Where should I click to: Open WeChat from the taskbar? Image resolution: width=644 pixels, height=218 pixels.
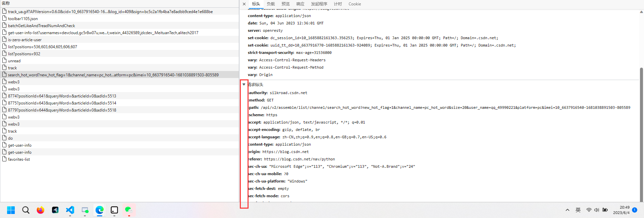(129, 210)
